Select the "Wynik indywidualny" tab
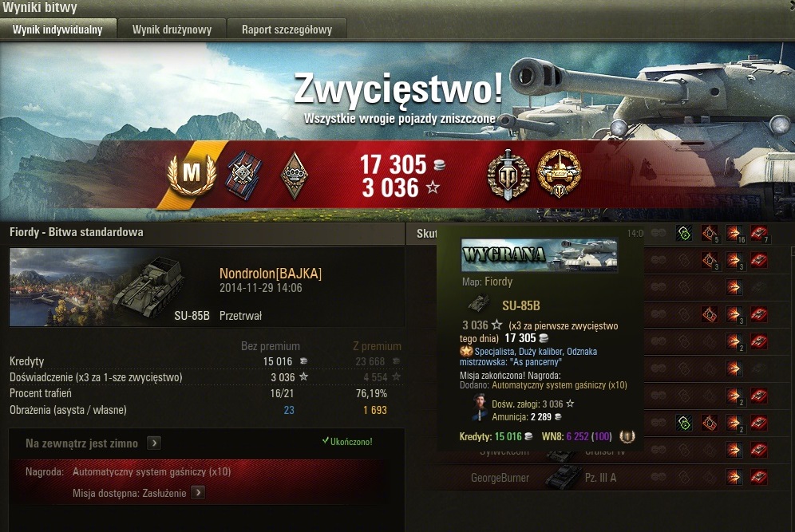This screenshot has height=532, width=795. point(57,30)
